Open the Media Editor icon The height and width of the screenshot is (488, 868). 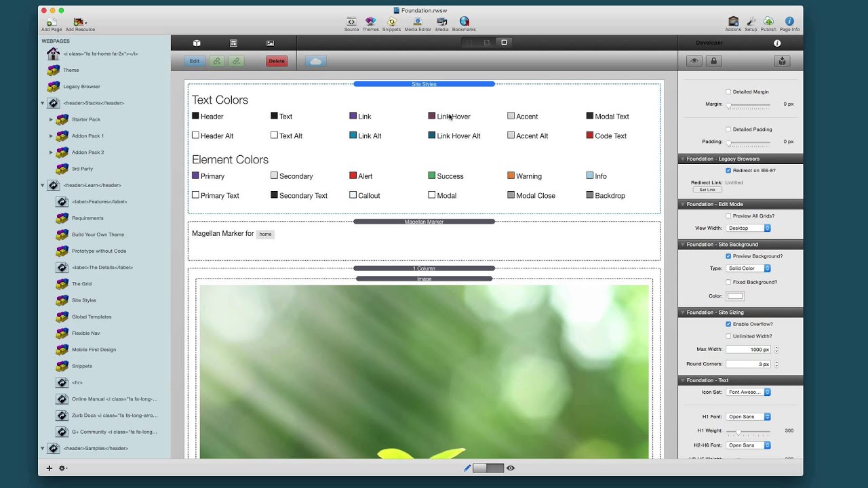tap(418, 22)
